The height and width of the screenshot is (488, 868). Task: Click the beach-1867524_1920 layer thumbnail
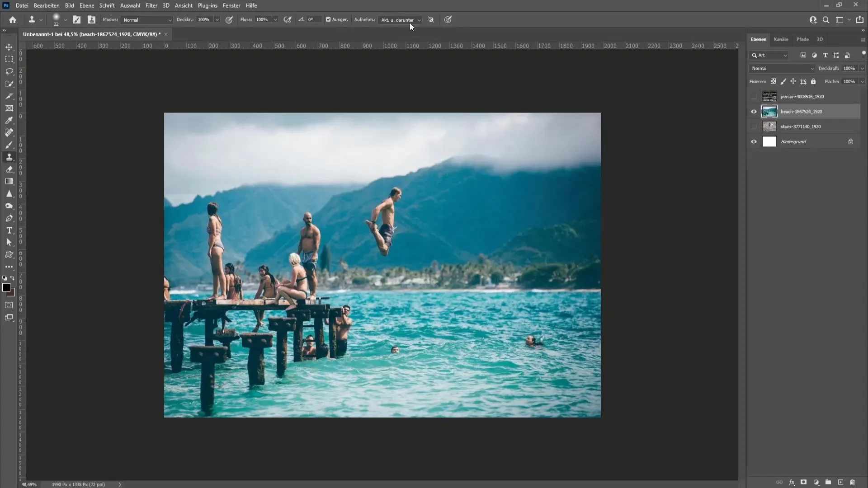pos(769,111)
